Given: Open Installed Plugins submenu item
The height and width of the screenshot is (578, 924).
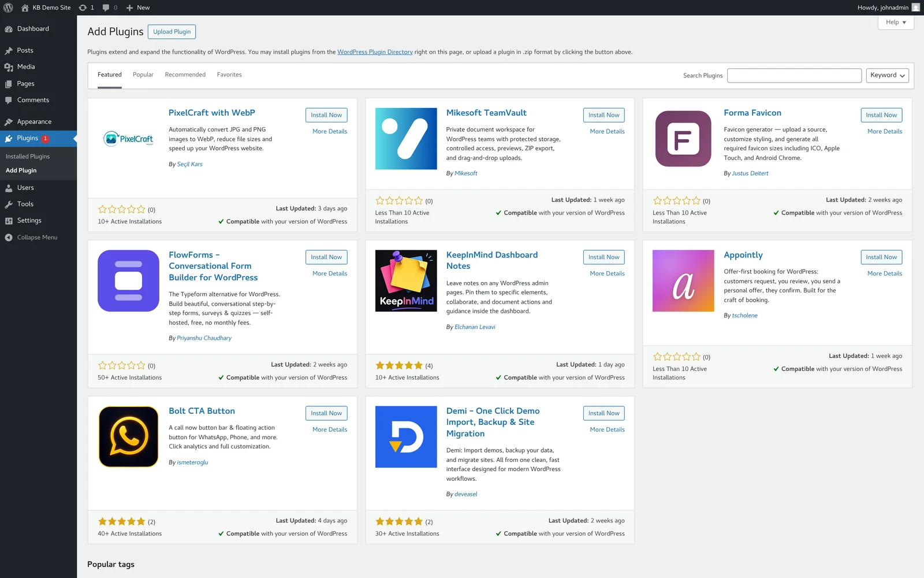Looking at the screenshot, I should point(28,157).
